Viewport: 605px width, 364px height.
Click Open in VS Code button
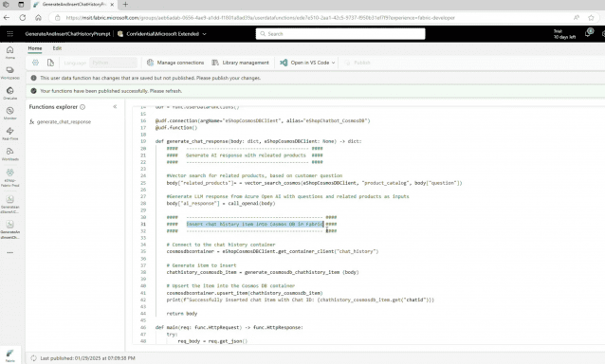[x=304, y=63]
